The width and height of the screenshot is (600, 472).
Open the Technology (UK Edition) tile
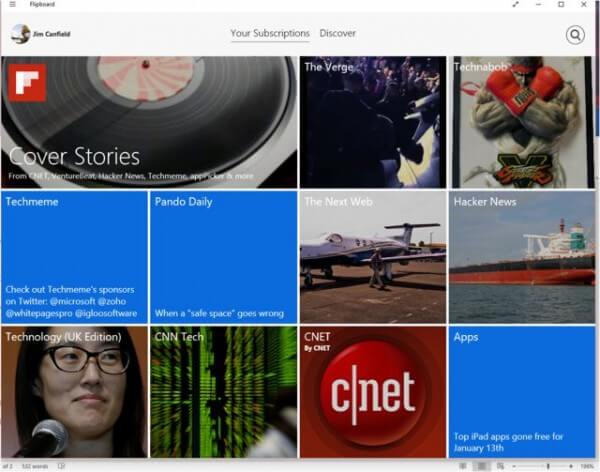pyautogui.click(x=74, y=392)
